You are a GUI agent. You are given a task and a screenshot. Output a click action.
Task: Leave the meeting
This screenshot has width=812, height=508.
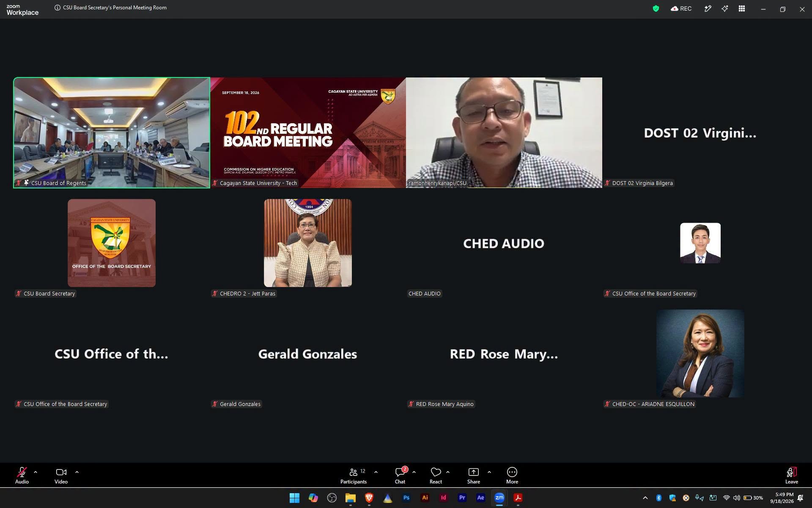[792, 475]
